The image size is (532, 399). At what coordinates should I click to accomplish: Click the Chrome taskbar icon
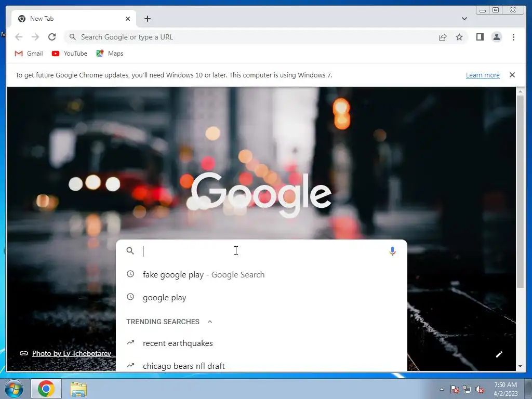point(46,389)
